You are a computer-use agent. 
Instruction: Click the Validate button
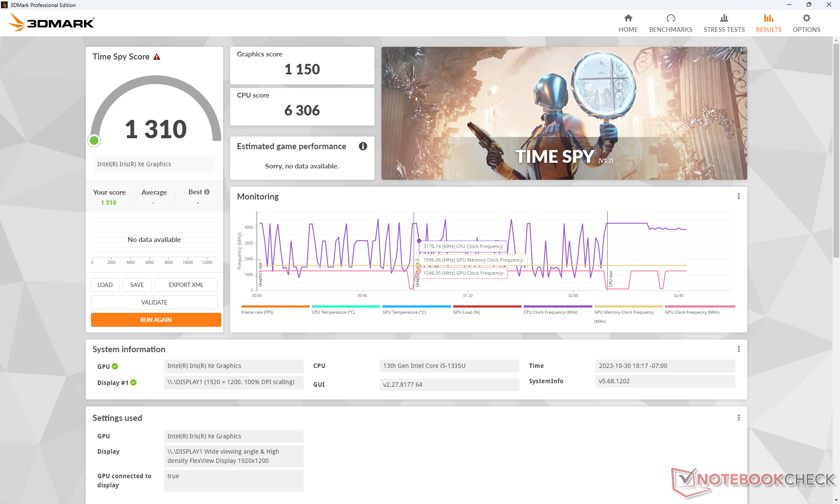154,302
